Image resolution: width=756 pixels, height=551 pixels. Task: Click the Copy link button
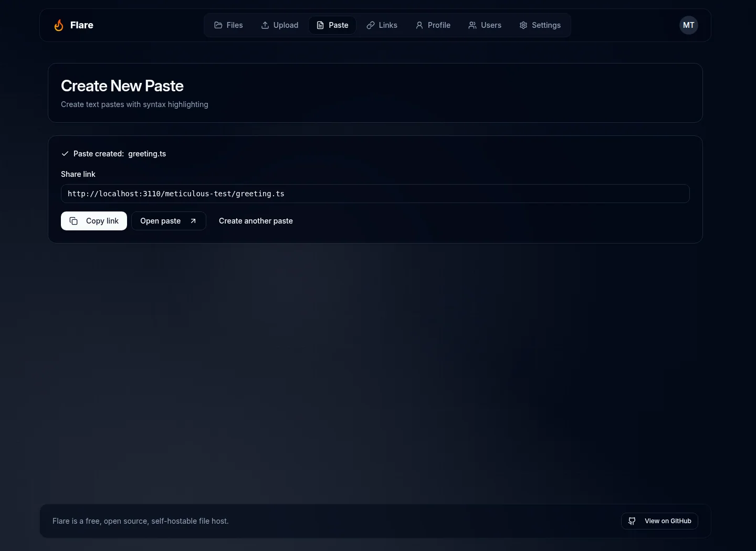[x=94, y=221]
